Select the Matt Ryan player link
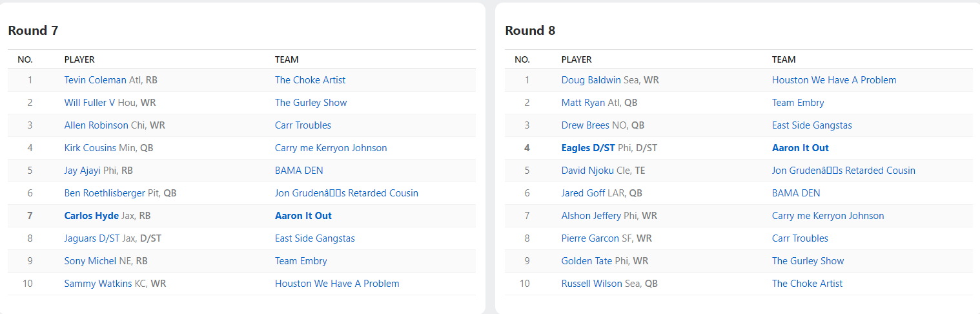 point(583,103)
